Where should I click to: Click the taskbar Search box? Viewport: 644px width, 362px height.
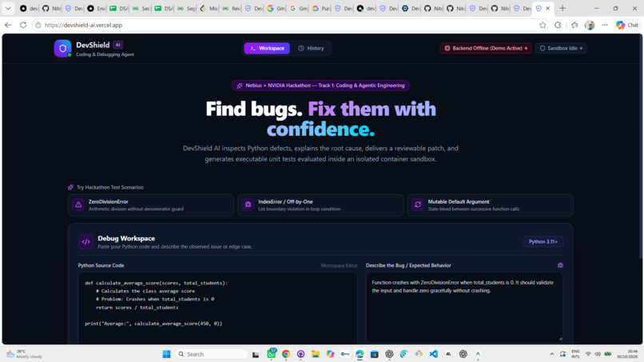(x=211, y=354)
